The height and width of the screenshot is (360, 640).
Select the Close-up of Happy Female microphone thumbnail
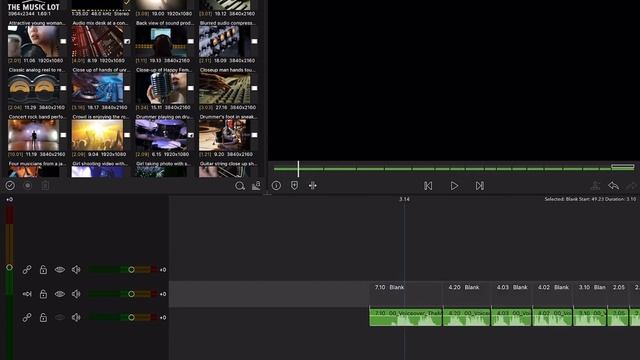click(x=161, y=89)
